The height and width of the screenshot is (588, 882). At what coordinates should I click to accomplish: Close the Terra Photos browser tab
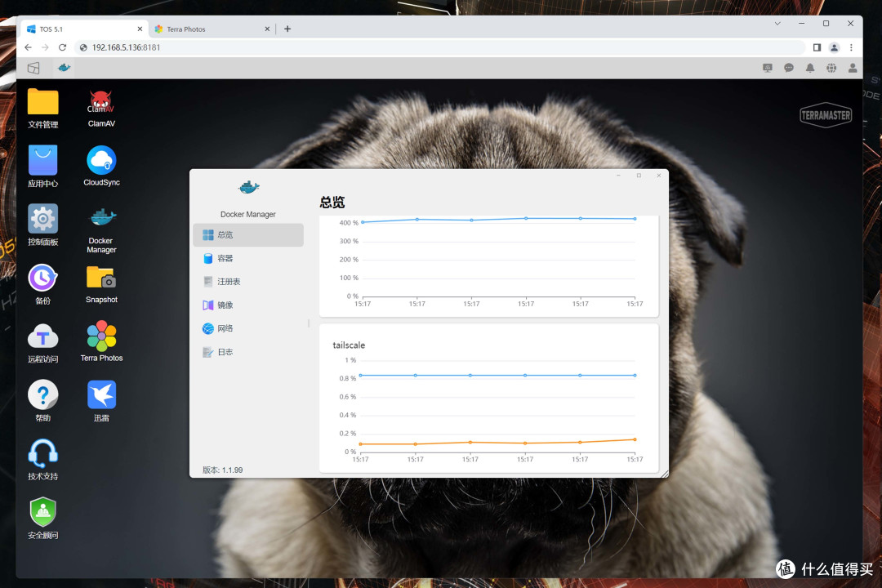click(x=267, y=29)
